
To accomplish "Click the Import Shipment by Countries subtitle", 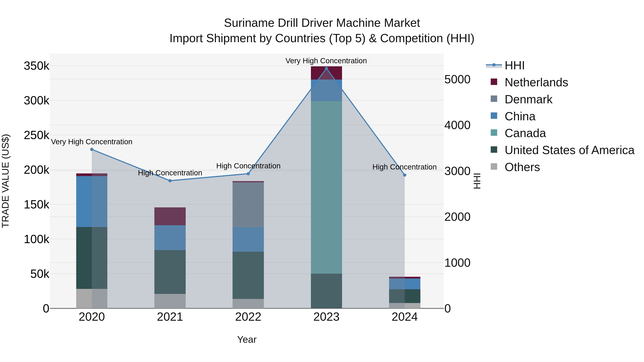I will pyautogui.click(x=322, y=38).
